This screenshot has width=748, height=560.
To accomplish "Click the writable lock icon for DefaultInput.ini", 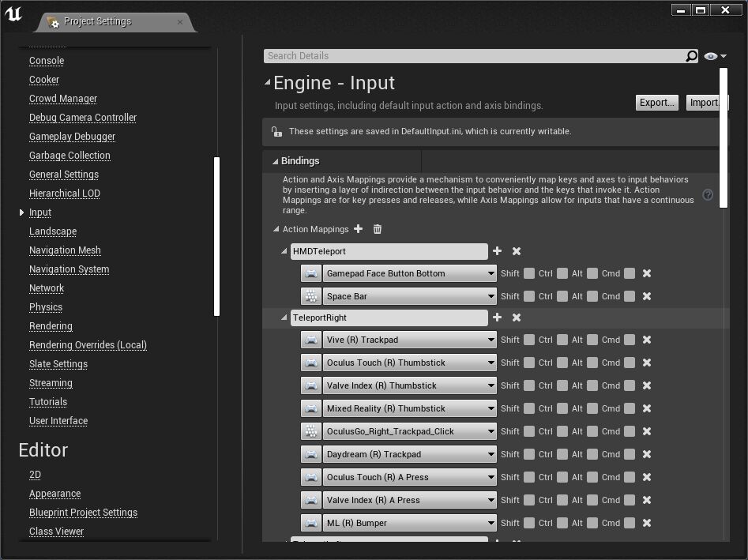I will [x=276, y=131].
